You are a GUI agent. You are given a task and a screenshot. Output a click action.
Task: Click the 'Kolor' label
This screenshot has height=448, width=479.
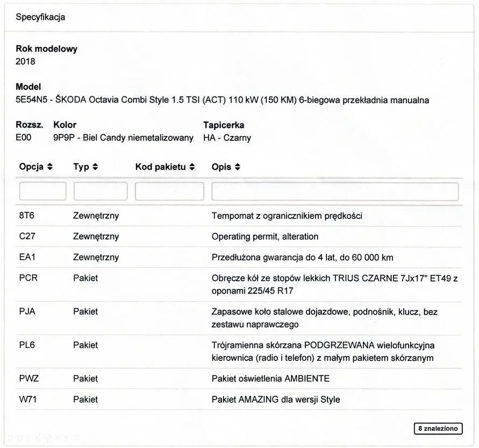[x=65, y=125]
